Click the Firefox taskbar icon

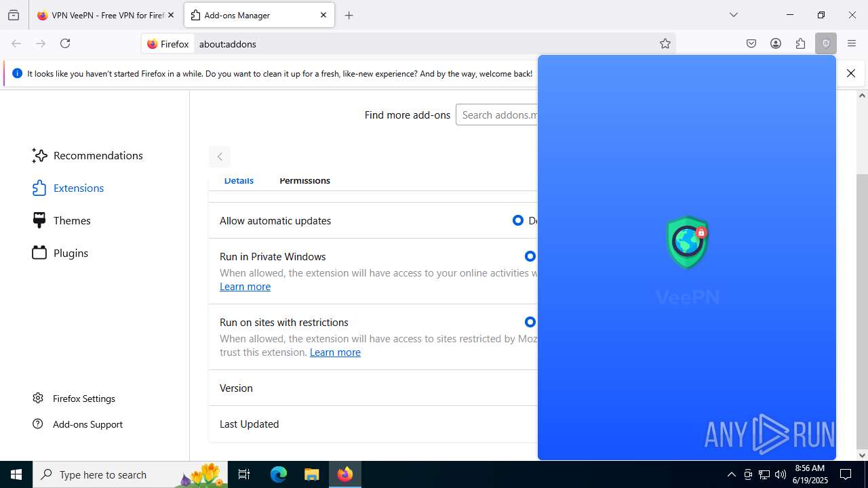(345, 474)
